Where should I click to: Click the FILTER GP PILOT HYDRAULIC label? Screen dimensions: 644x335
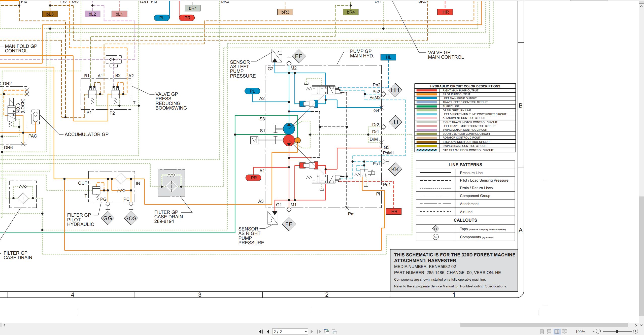[x=81, y=220]
